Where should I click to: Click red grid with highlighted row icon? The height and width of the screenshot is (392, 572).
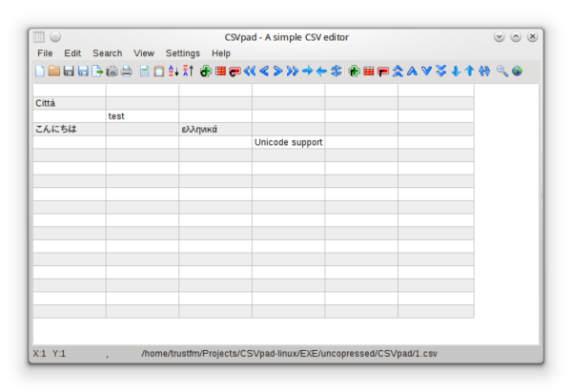pos(368,71)
